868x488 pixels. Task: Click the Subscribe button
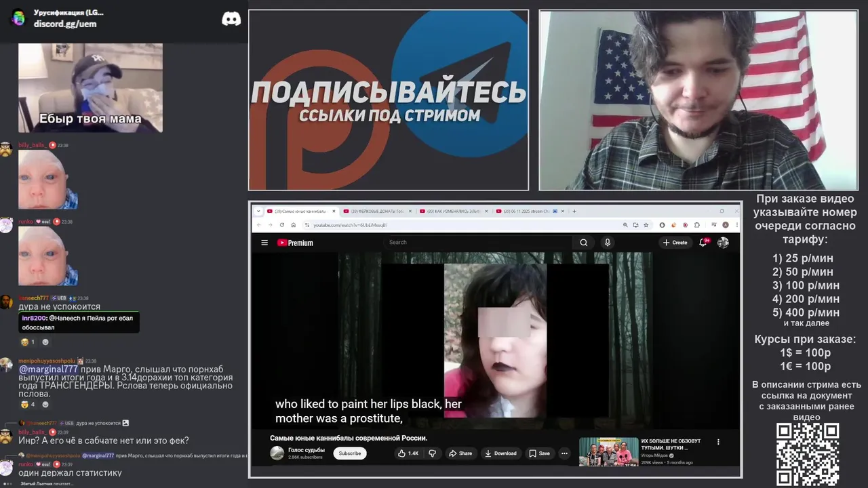point(350,453)
